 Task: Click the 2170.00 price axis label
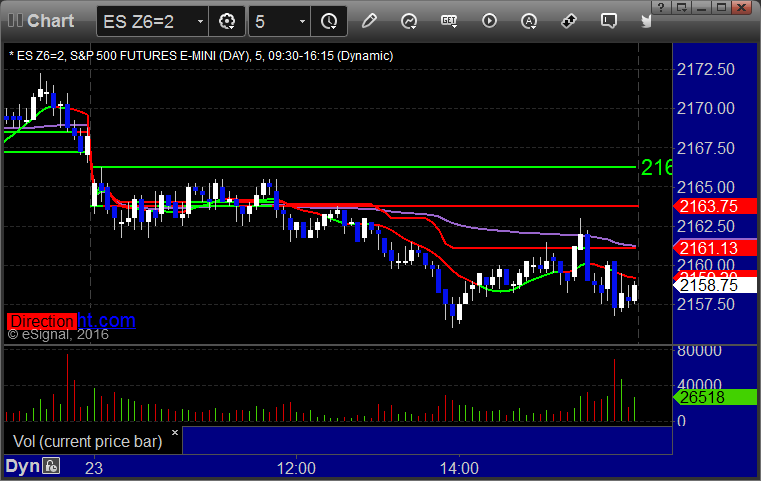(x=706, y=108)
